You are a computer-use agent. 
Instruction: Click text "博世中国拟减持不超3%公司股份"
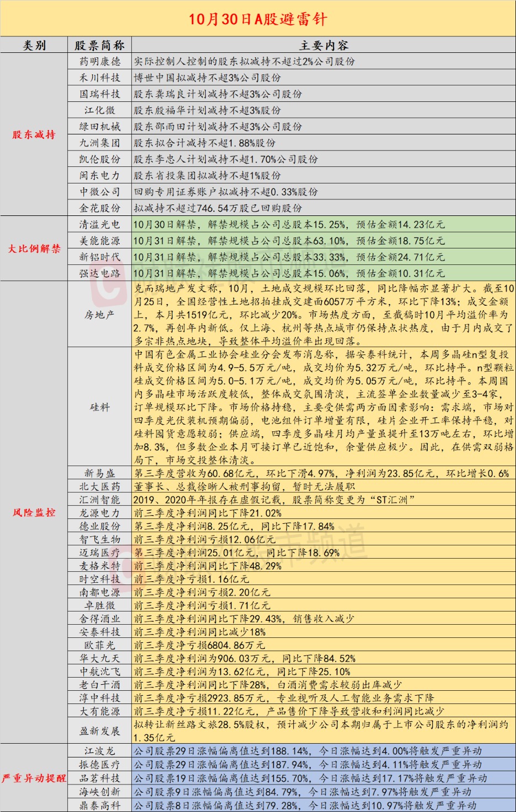207,78
